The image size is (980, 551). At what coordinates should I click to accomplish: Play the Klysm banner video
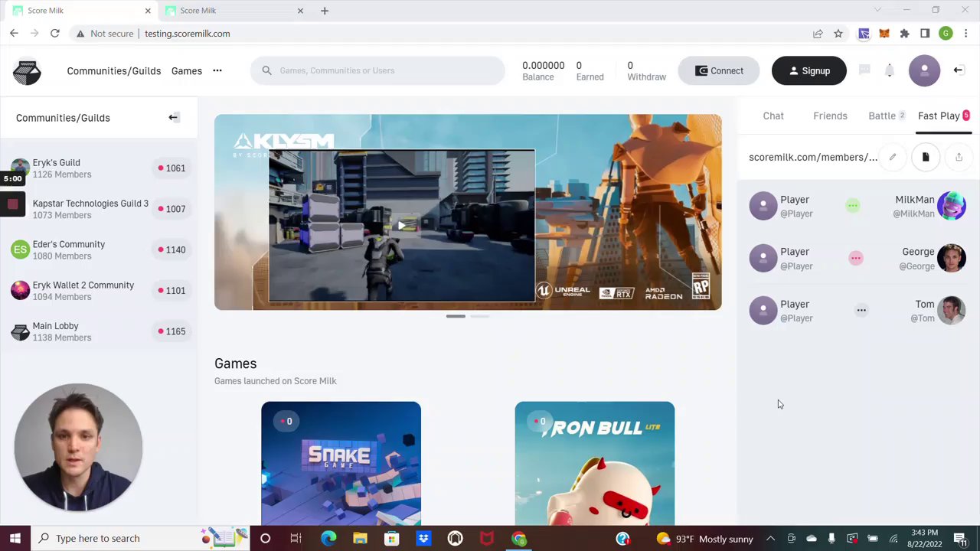401,226
